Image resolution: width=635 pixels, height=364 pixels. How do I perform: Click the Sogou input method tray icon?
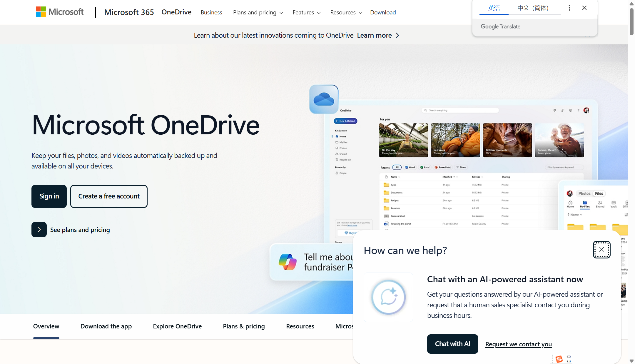point(559,359)
